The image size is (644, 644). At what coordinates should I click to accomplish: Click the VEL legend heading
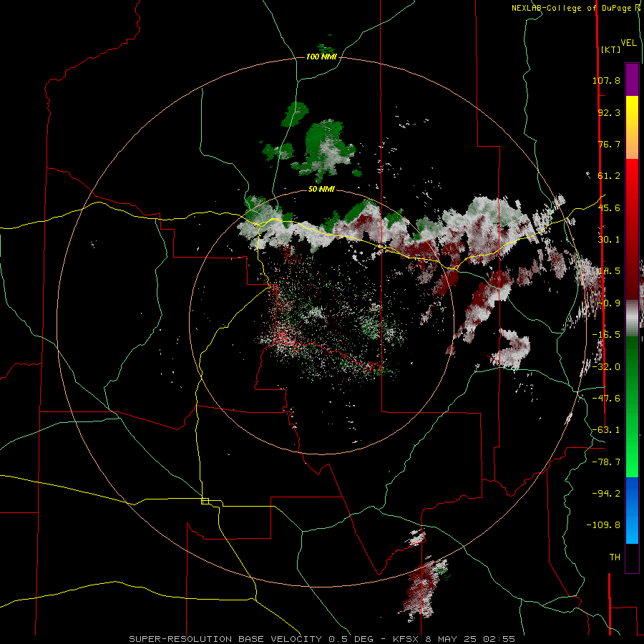628,43
